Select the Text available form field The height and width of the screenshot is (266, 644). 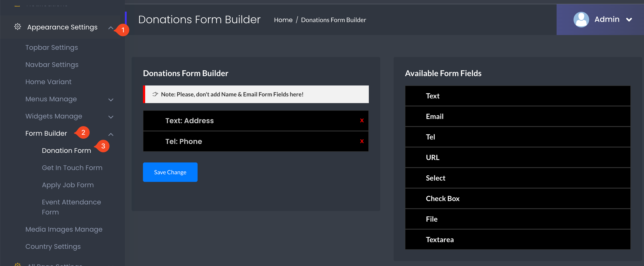[518, 96]
